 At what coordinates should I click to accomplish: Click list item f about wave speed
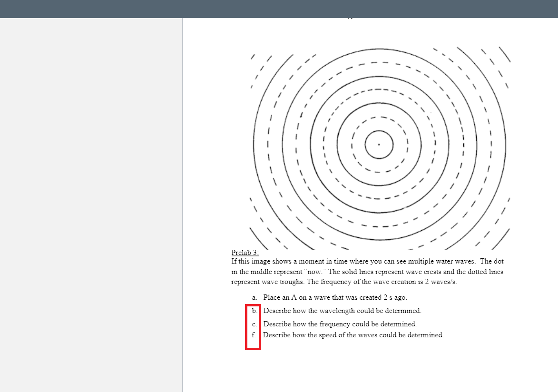[353, 335]
